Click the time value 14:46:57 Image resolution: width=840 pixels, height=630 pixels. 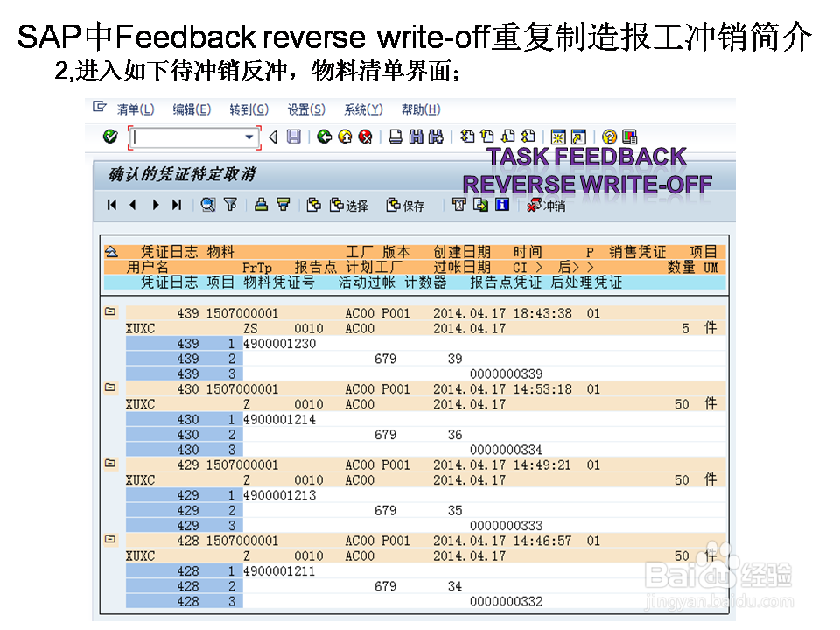click(542, 542)
